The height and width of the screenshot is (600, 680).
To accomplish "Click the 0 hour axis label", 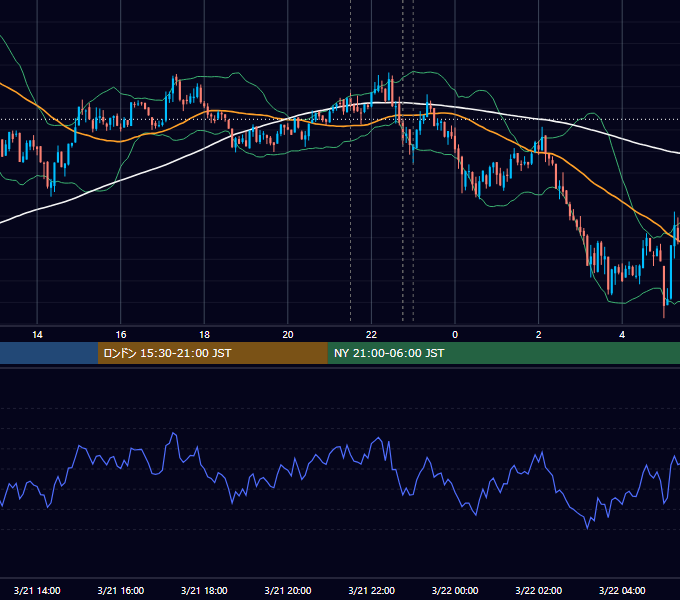I will tap(455, 335).
